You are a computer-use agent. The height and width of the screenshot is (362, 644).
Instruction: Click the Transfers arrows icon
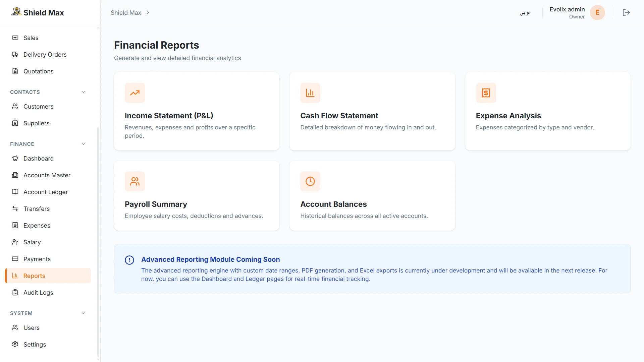pyautogui.click(x=15, y=208)
